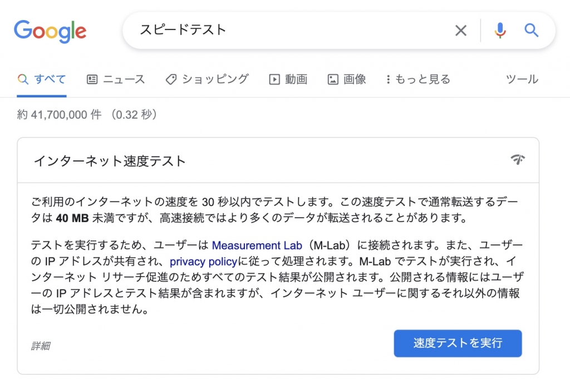The height and width of the screenshot is (392, 570).
Task: Click the blue search magnifier icon
Action: coord(530,31)
